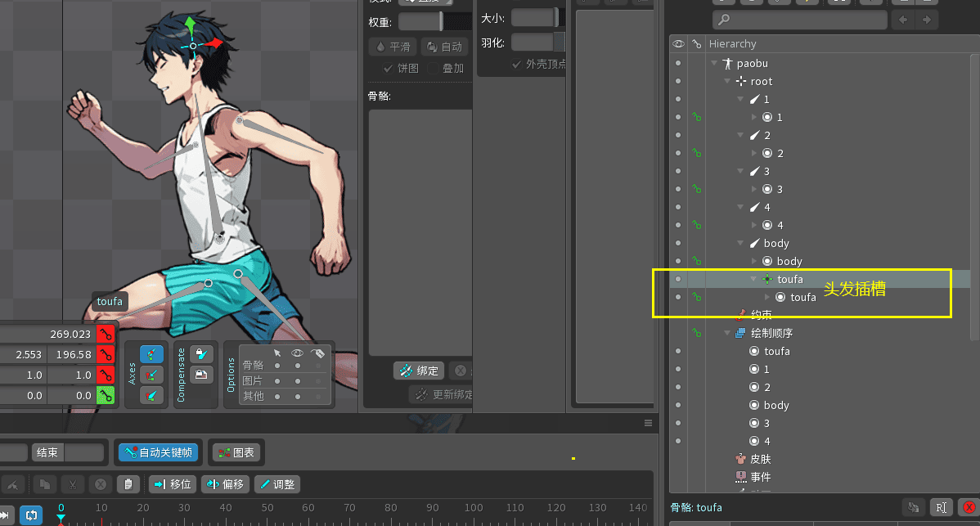Toggle visibility dot for the root bone
This screenshot has width=980, height=526.
678,81
